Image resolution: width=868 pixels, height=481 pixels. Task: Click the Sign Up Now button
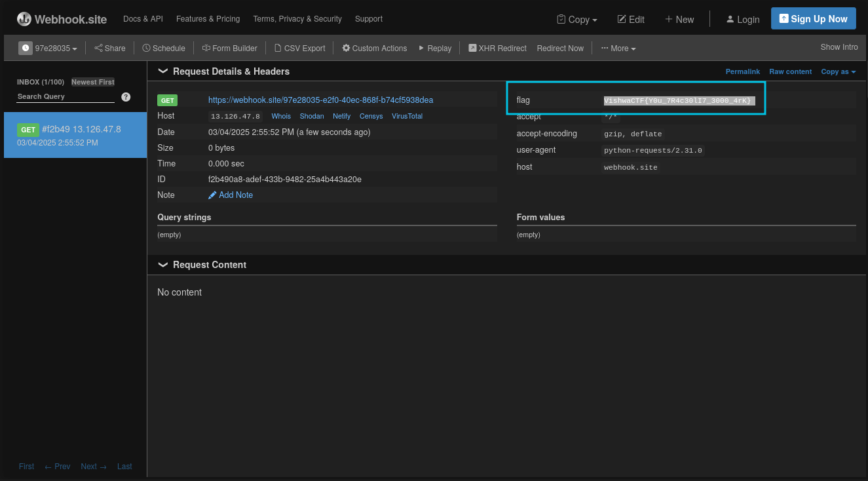point(813,19)
